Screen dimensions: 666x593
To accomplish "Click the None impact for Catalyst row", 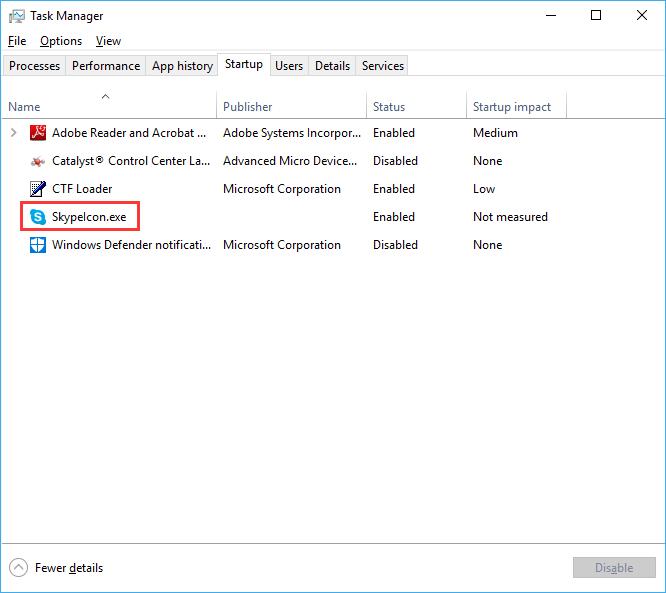I will [488, 161].
